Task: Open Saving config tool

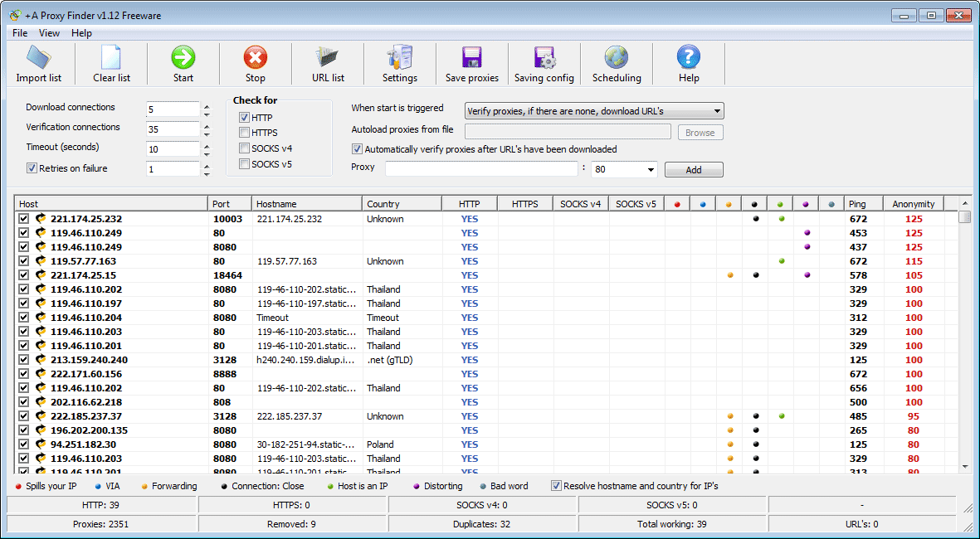Action: (544, 58)
